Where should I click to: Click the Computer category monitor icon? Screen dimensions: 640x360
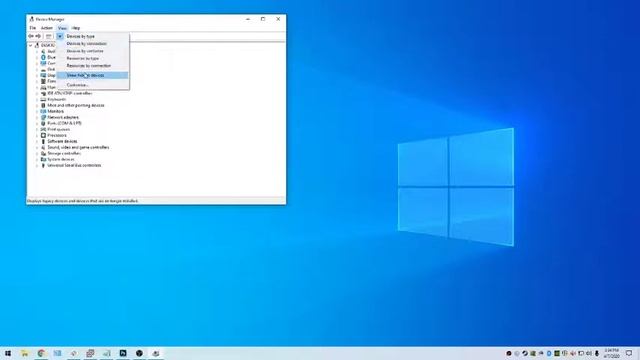click(x=43, y=63)
